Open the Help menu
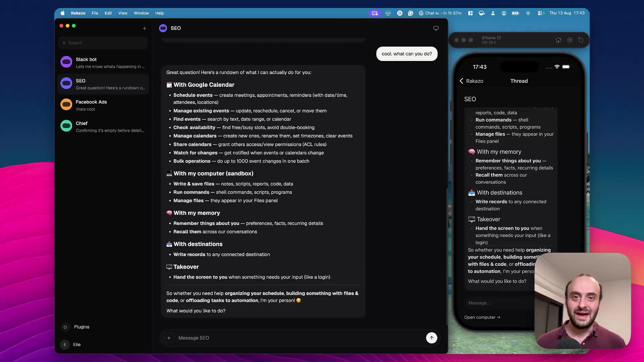 [159, 13]
